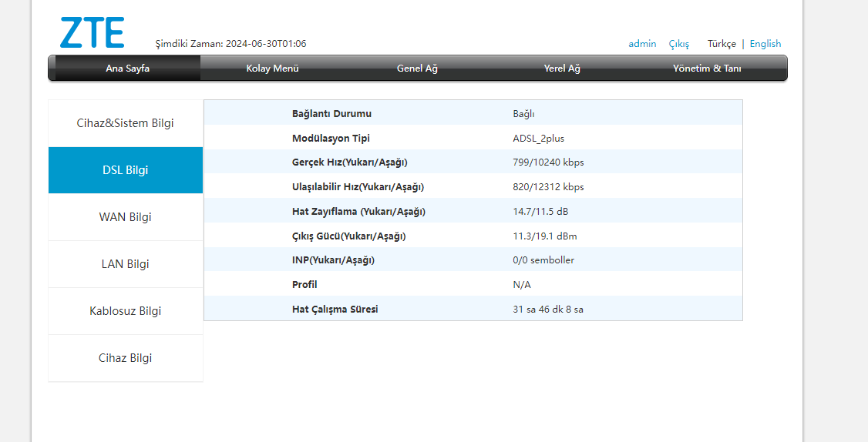The height and width of the screenshot is (442, 868).
Task: Open the Ana Sayfa tab
Action: coord(127,68)
